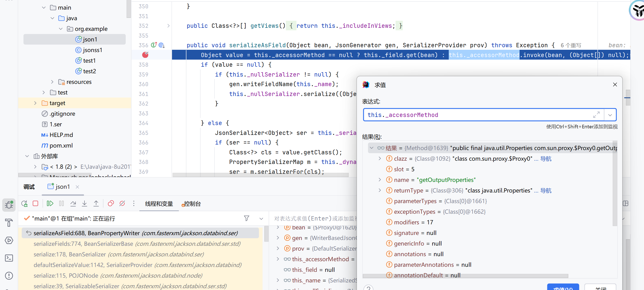This screenshot has height=290, width=644.
Task: Switch to 线程和变量 tab
Action: click(x=159, y=204)
